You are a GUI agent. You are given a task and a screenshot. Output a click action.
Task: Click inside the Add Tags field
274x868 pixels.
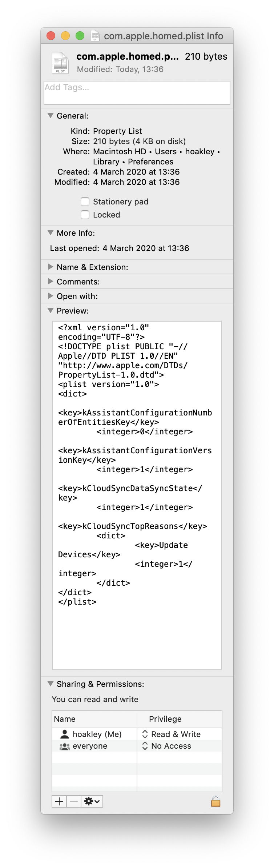click(137, 93)
